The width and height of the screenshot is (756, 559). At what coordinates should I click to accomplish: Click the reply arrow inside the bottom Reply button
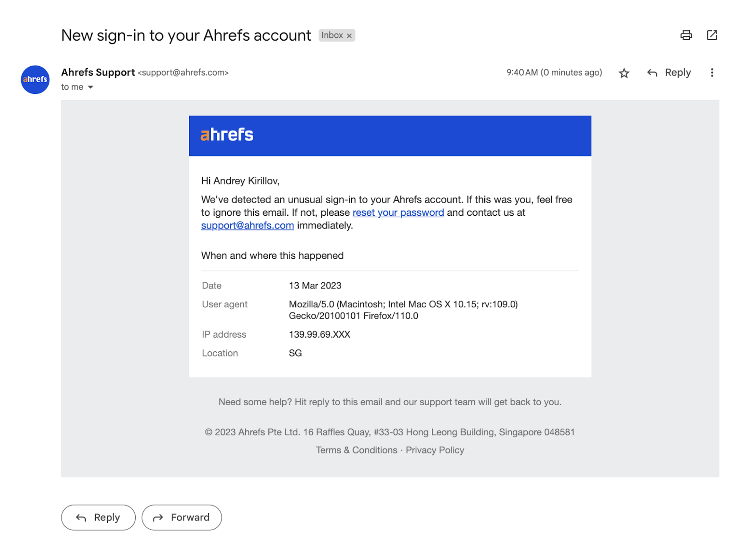click(80, 517)
